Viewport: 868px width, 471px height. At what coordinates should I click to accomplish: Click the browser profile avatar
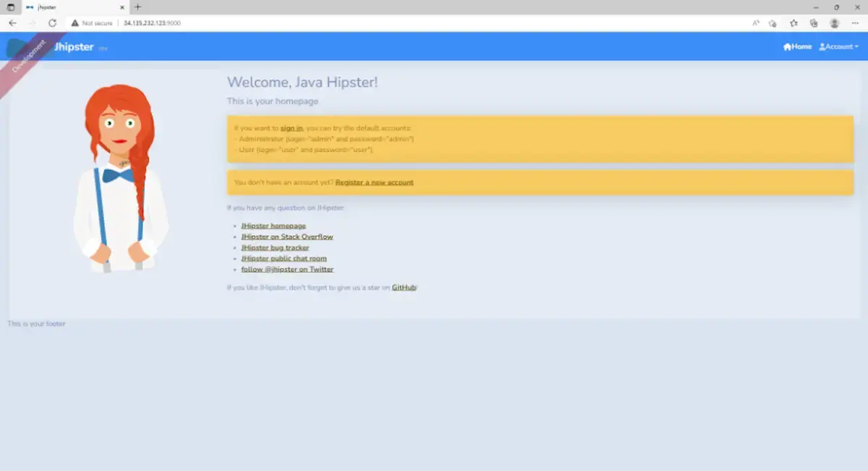click(x=834, y=23)
